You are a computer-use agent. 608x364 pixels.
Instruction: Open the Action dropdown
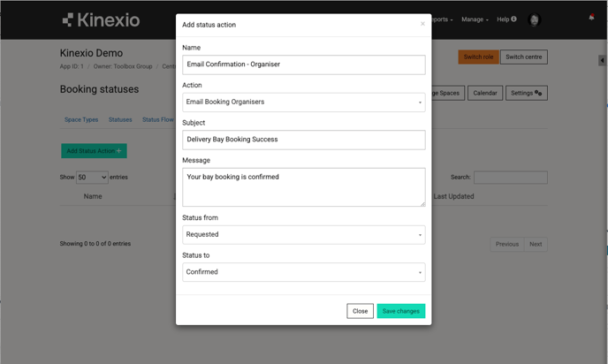click(303, 102)
